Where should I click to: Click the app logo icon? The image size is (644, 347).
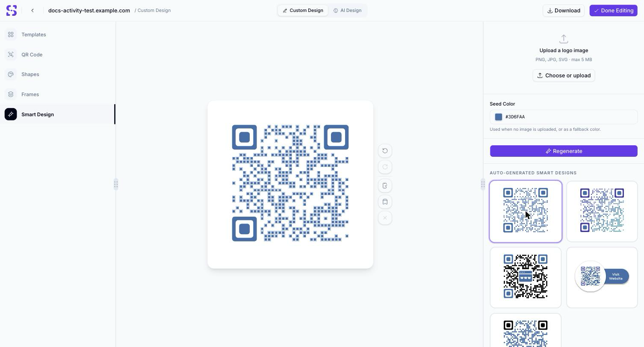tap(12, 10)
